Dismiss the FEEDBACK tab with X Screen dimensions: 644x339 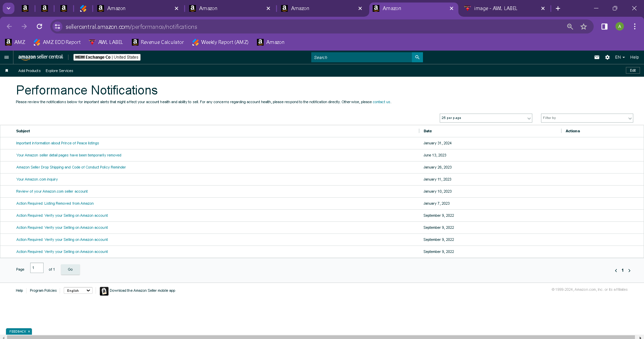point(29,331)
